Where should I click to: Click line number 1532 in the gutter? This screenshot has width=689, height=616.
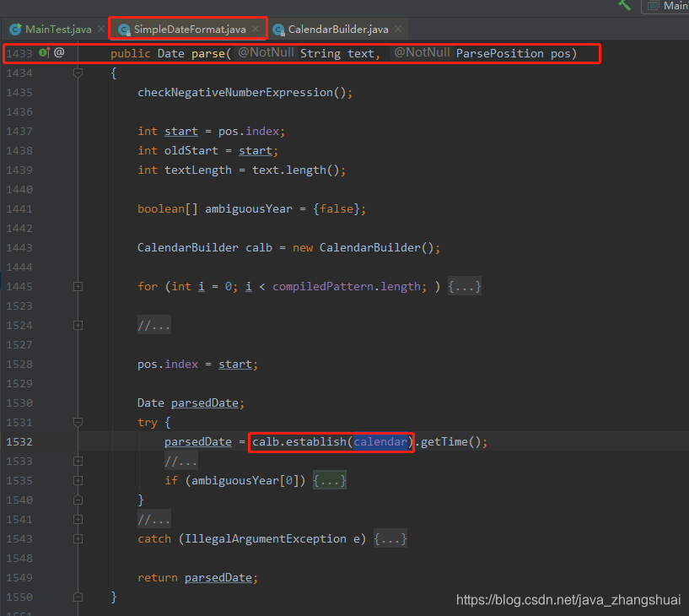click(19, 442)
